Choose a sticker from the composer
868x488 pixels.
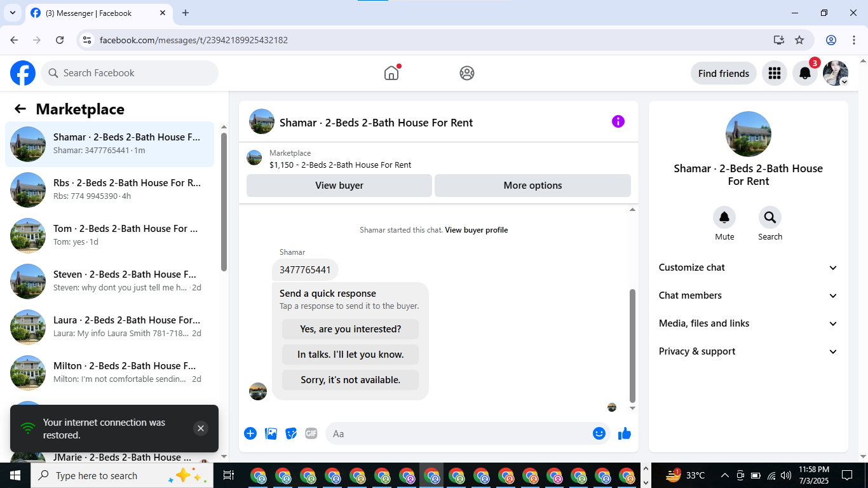coord(292,433)
